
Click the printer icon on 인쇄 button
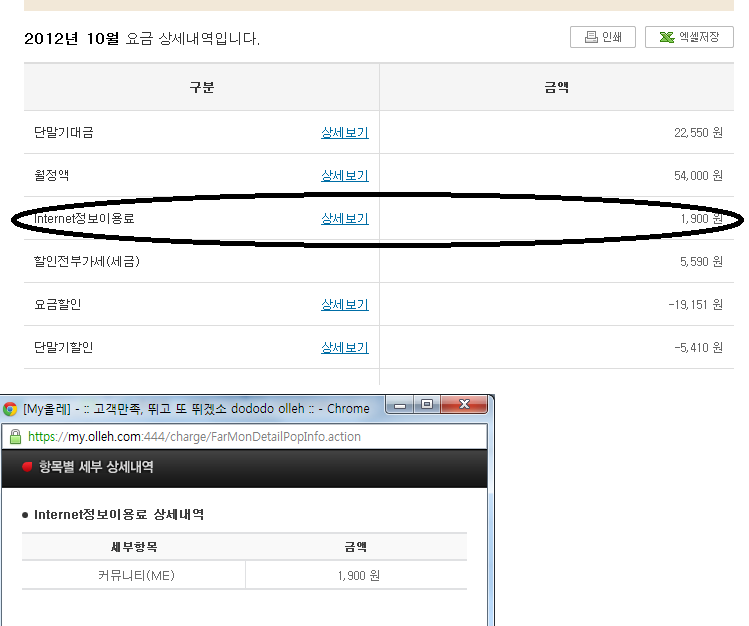589,38
